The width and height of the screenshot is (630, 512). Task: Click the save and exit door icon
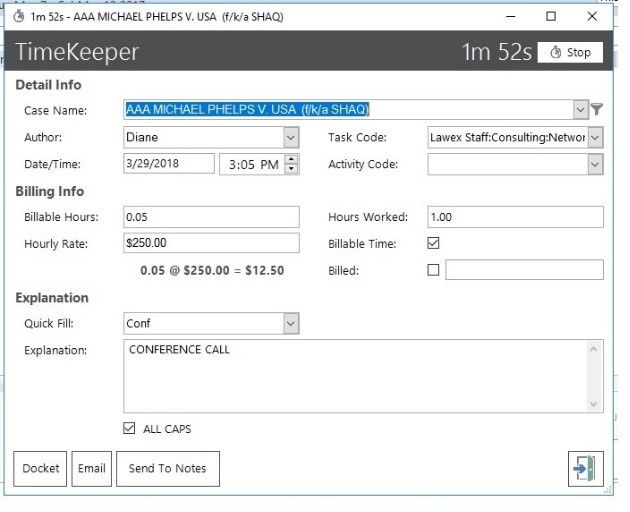[585, 469]
